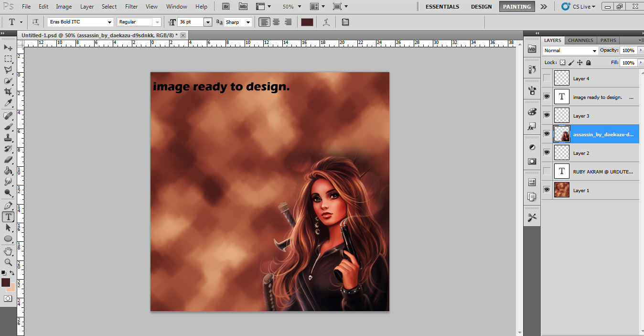Open the CS Live menu

579,7
